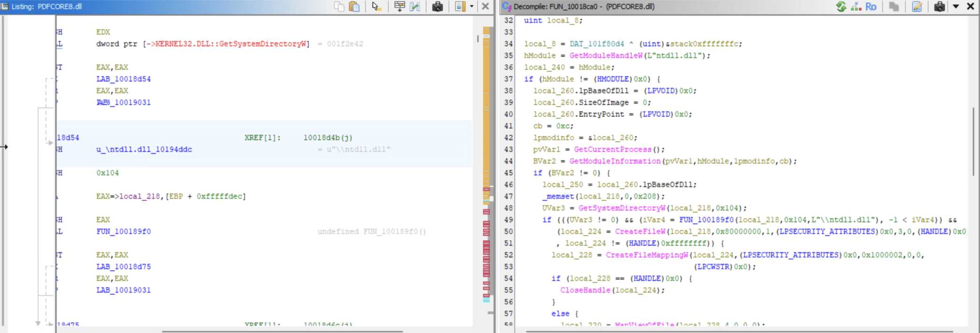Viewport: 980px width, 333px height.
Task: Click the Listing vertical scrollbar marker
Action: pyautogui.click(x=478, y=39)
